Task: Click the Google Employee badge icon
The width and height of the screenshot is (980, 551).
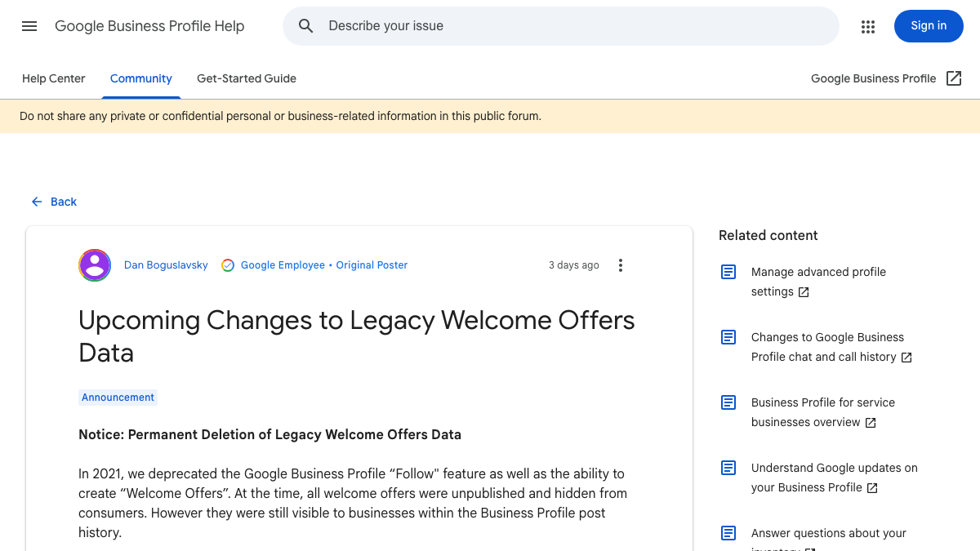Action: click(228, 265)
